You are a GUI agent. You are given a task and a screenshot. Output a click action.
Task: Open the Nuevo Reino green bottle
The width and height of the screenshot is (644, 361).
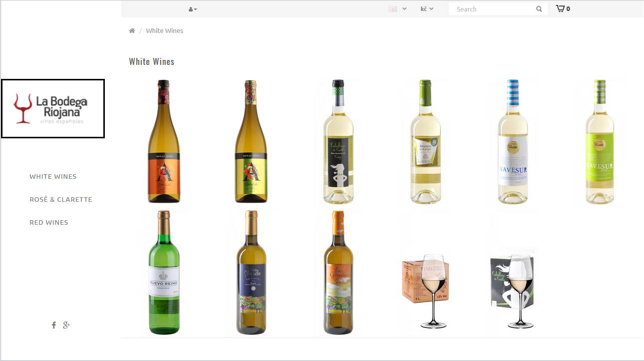164,273
